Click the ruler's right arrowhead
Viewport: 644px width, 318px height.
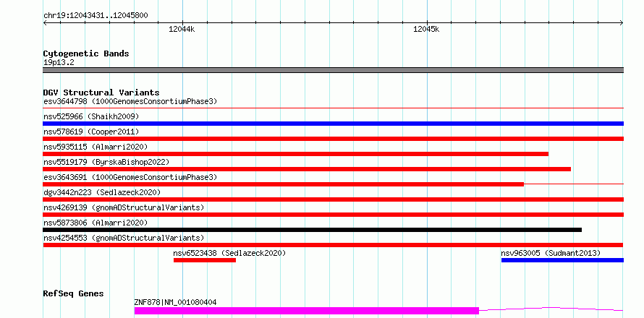coord(622,23)
